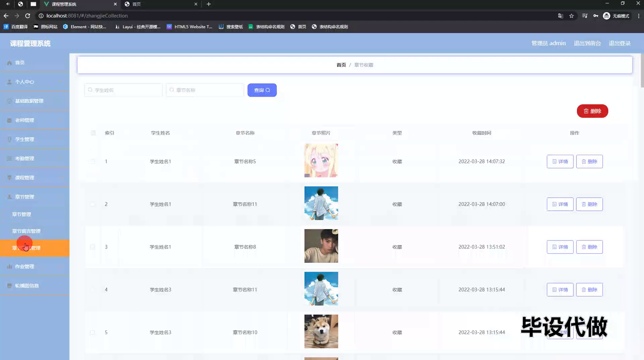Click the 2022-03-28 14:07:32 timestamp cell
The height and width of the screenshot is (360, 644).
pyautogui.click(x=481, y=162)
